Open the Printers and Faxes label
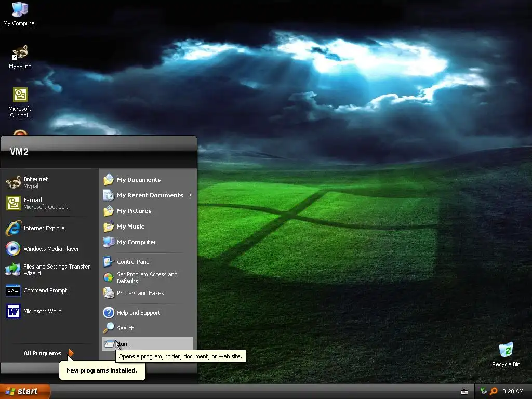This screenshot has height=399, width=532. click(x=140, y=293)
